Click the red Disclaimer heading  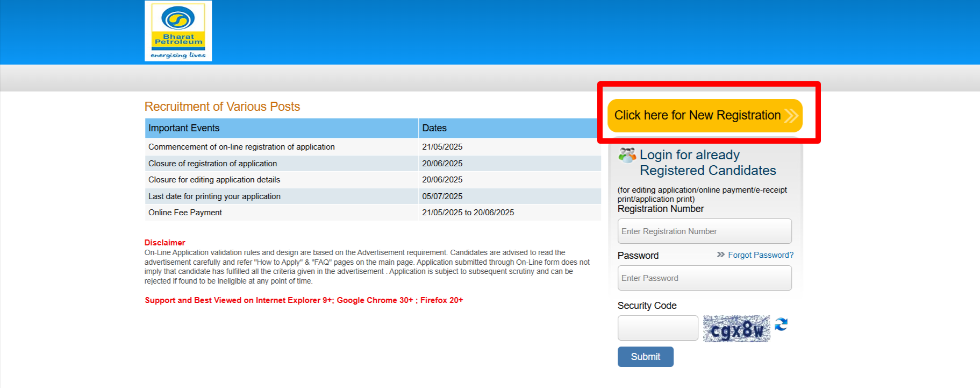pyautogui.click(x=164, y=243)
